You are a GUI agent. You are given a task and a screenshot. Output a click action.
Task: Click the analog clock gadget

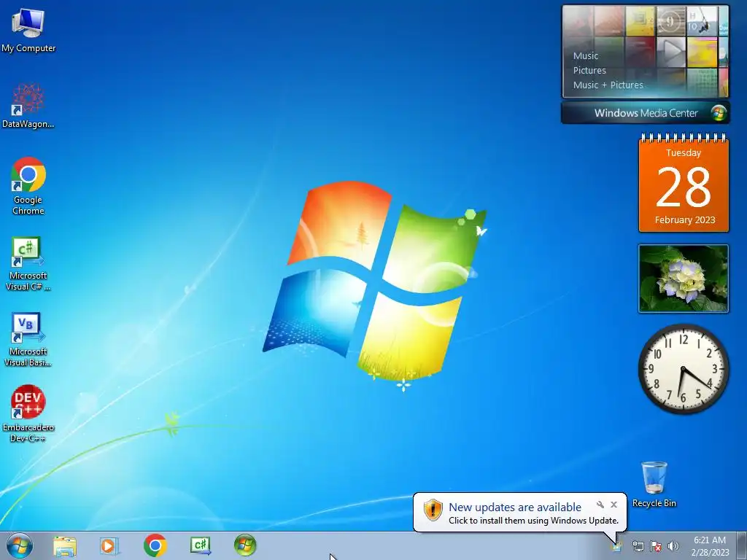pos(684,368)
